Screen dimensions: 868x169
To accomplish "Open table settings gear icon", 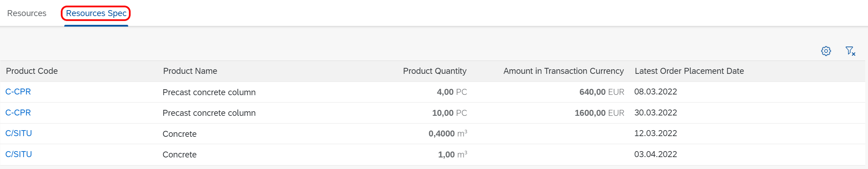I will point(826,51).
